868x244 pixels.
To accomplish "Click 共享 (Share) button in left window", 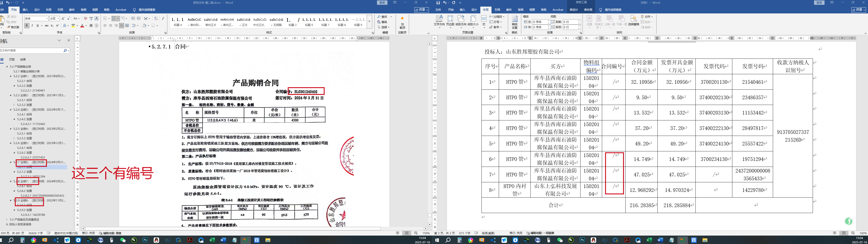I will pos(422,10).
